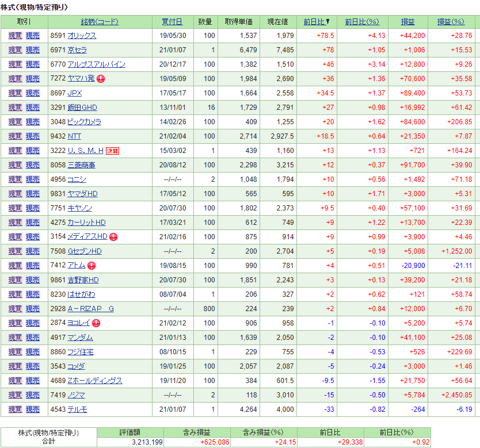Open the カーリットHD stock link
Image resolution: width=480 pixels, height=448 pixels.
86,223
